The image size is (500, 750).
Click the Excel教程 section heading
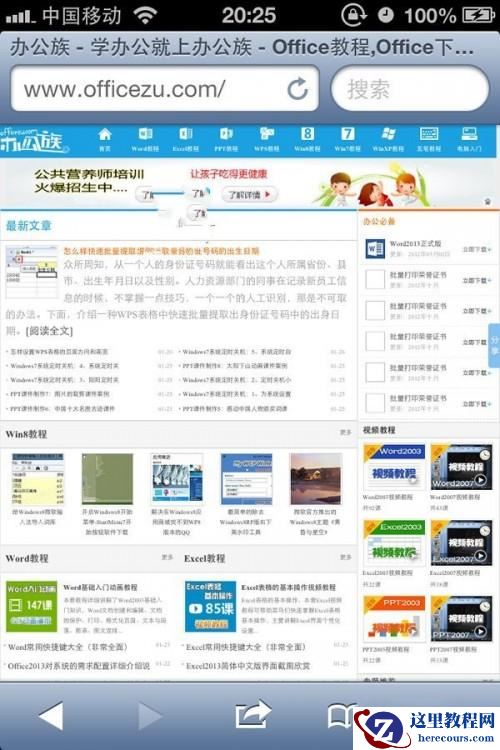[205, 558]
